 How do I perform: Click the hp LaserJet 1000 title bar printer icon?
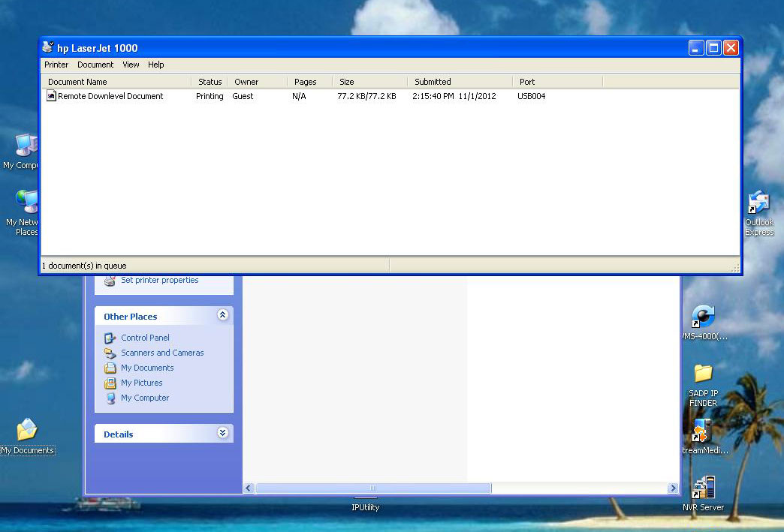[x=48, y=47]
